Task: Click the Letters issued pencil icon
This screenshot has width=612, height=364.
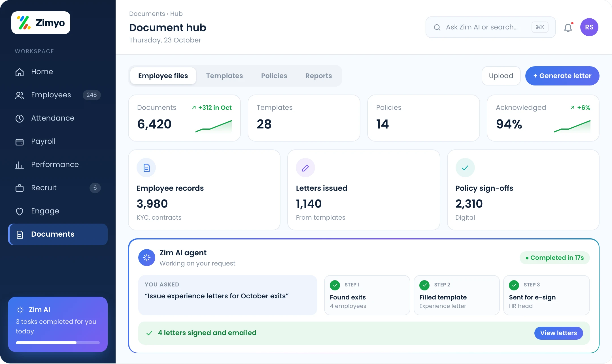Action: (305, 168)
